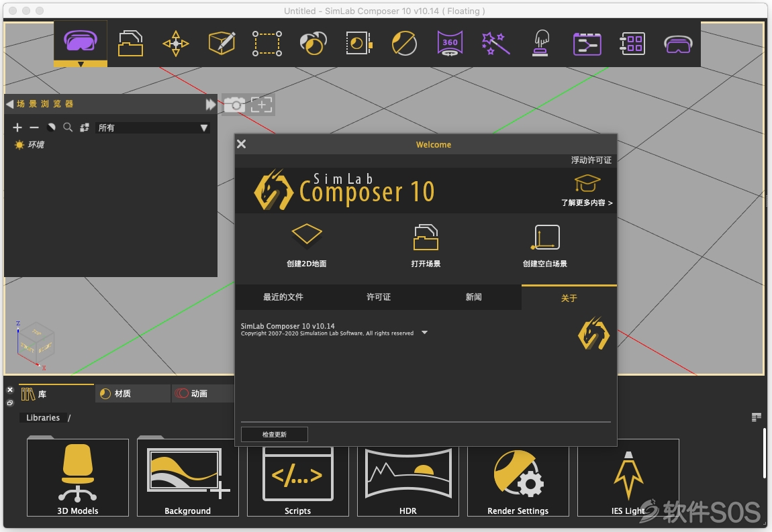This screenshot has width=772, height=532.
Task: Open the magic wand effects tool
Action: point(495,44)
